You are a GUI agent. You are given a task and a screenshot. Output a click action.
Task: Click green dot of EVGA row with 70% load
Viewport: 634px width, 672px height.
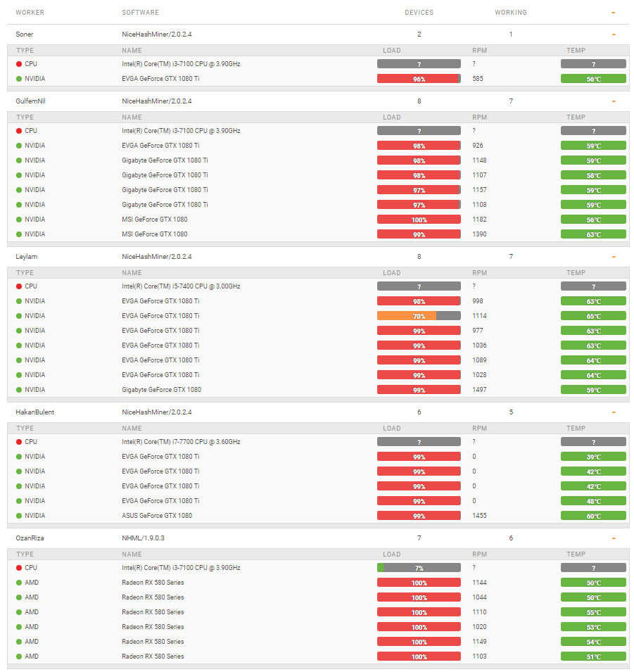point(19,316)
